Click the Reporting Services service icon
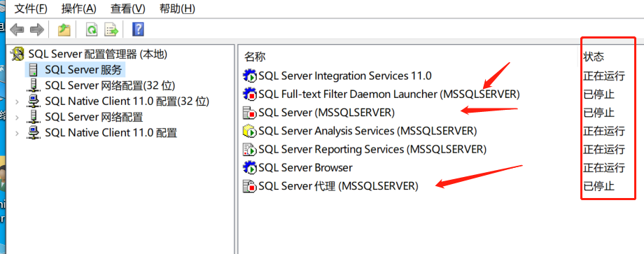This screenshot has width=644, height=254. click(x=250, y=149)
